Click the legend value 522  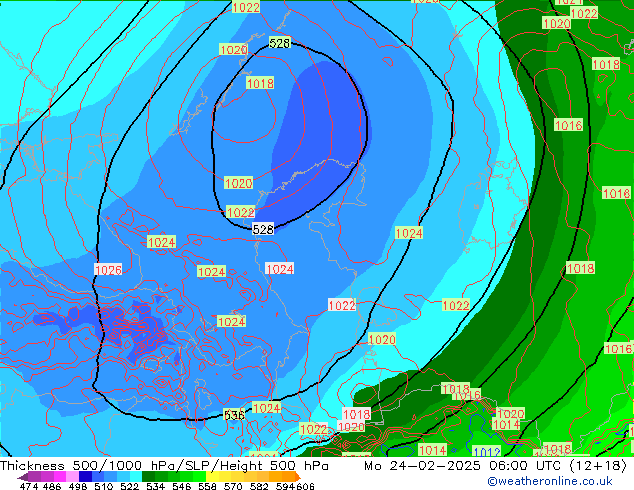129,486
